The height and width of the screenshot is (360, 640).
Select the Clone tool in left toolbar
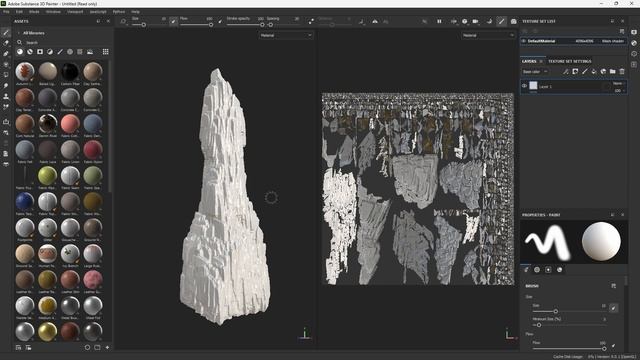[x=6, y=96]
